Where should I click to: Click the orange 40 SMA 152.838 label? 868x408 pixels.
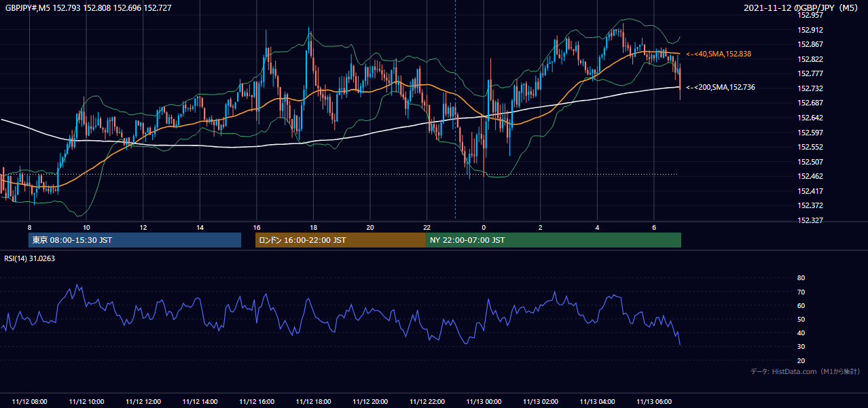[x=718, y=54]
